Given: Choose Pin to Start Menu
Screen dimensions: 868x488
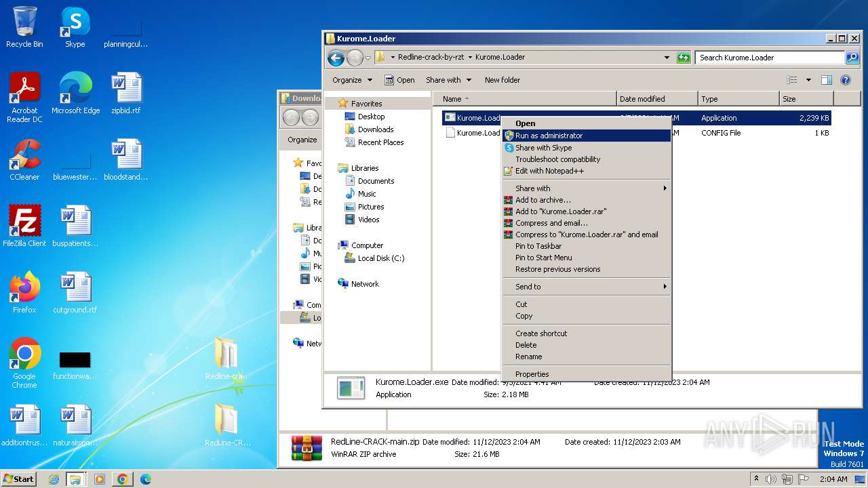Looking at the screenshot, I should point(587,258).
